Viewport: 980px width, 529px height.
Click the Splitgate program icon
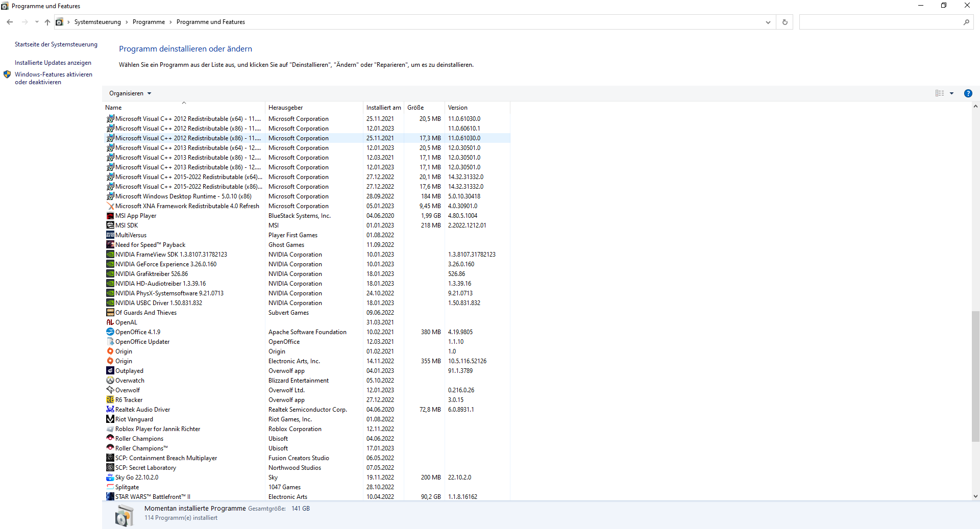pos(110,487)
